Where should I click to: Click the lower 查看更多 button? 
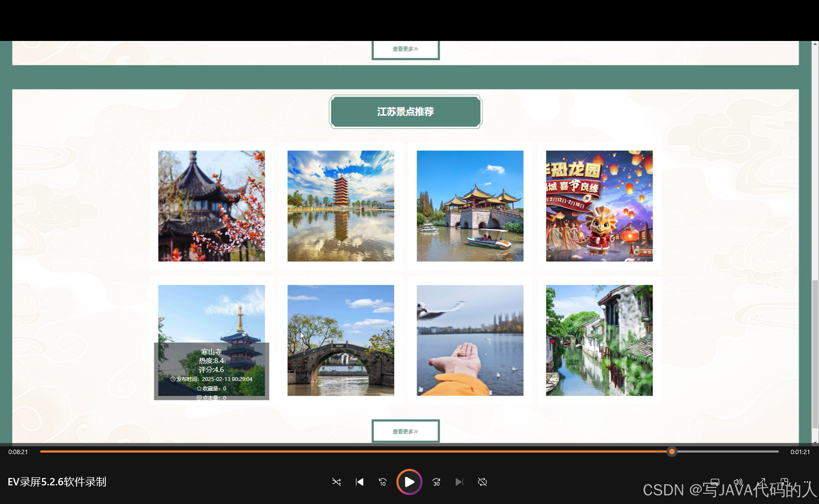pyautogui.click(x=405, y=431)
